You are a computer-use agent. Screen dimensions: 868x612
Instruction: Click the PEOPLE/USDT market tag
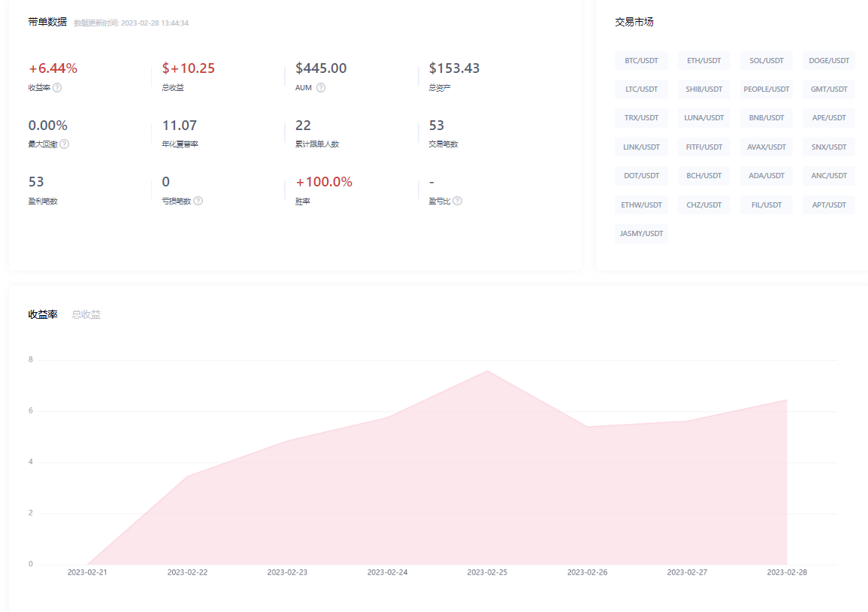[x=766, y=89]
